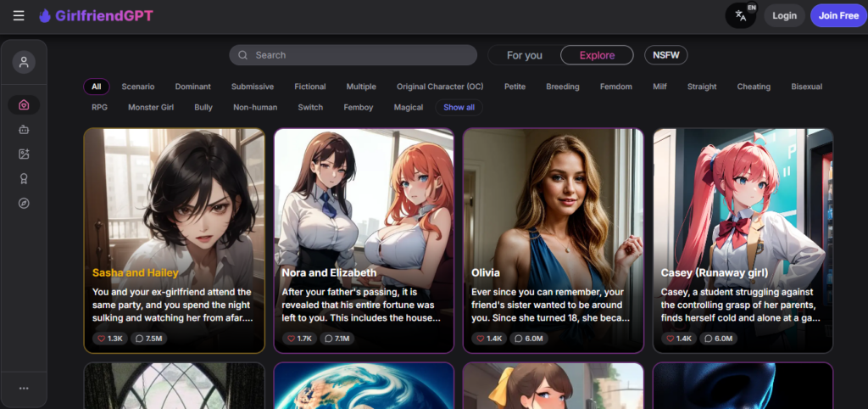The height and width of the screenshot is (409, 868).
Task: Switch to the Explore tab
Action: coord(597,55)
